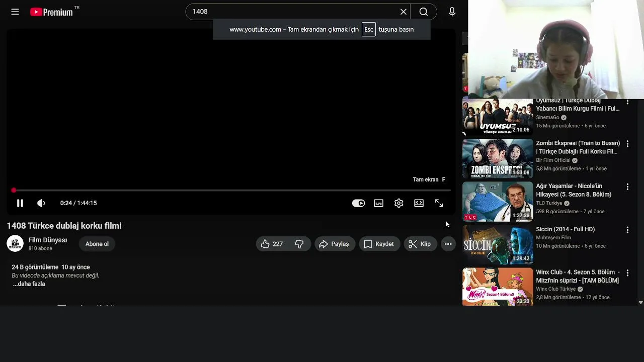Click the 810 abone subscriber count
Viewport: 644px width, 362px height.
pyautogui.click(x=40, y=248)
